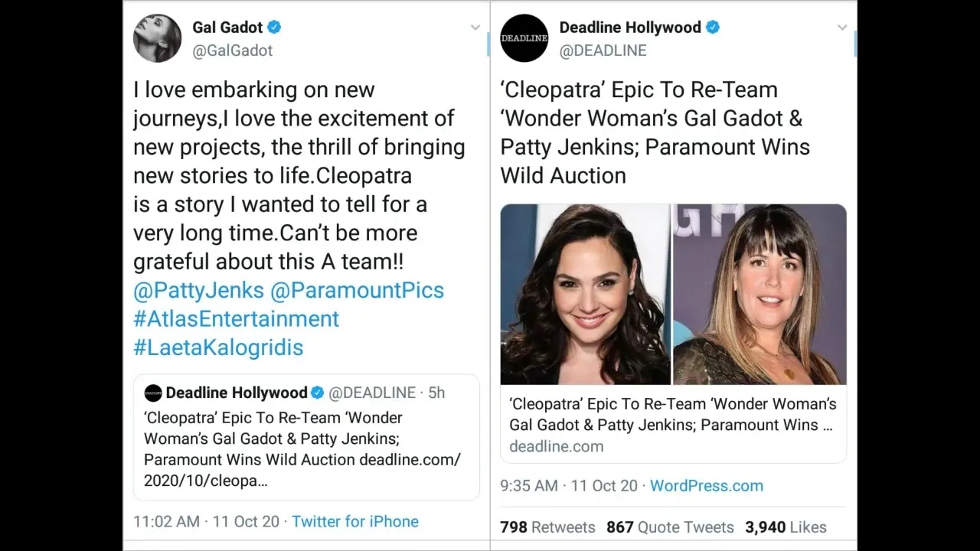Open Twitter for iPhone source link
The height and width of the screenshot is (551, 980).
[355, 521]
